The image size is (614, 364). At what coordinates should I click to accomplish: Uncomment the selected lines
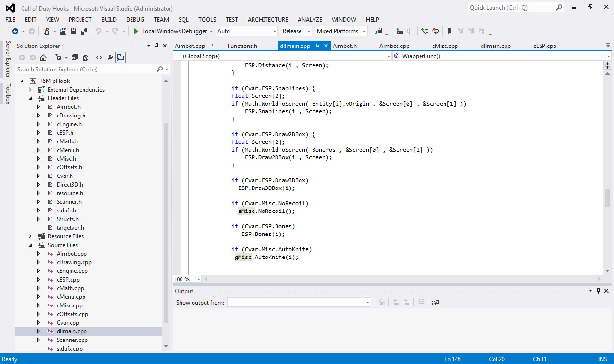pyautogui.click(x=435, y=31)
